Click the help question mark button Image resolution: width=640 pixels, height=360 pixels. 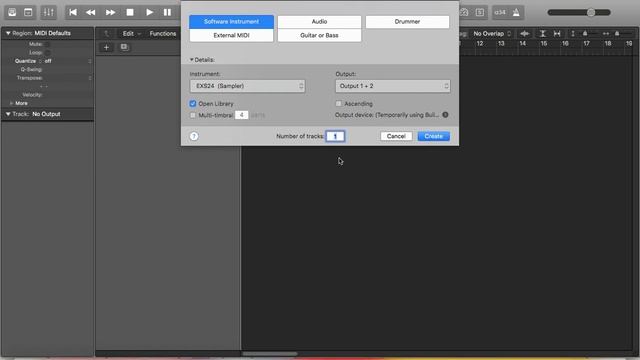pos(194,136)
